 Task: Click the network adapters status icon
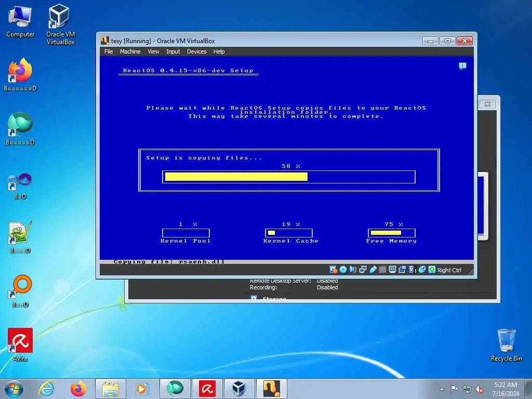pos(363,270)
